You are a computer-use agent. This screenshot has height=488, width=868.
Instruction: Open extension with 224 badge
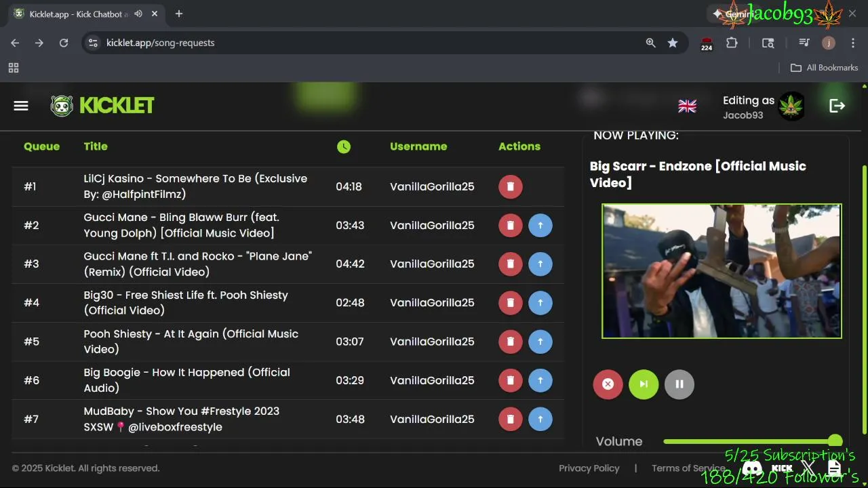pos(707,44)
